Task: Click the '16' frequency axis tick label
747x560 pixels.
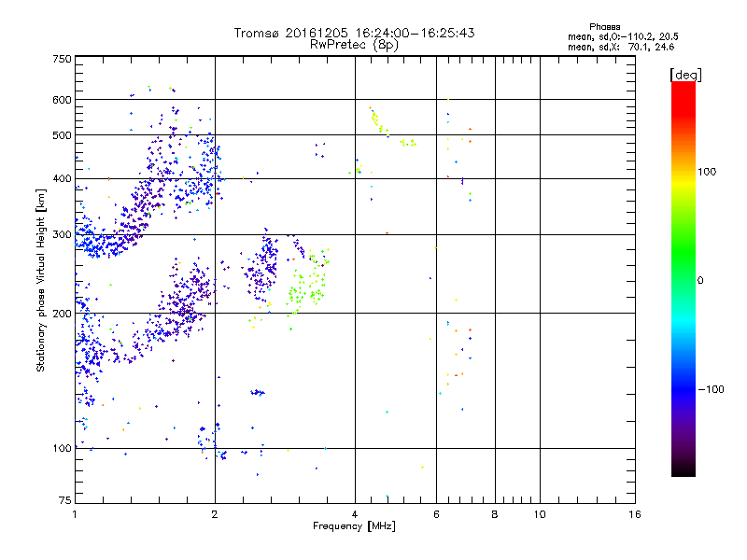Action: pos(635,514)
